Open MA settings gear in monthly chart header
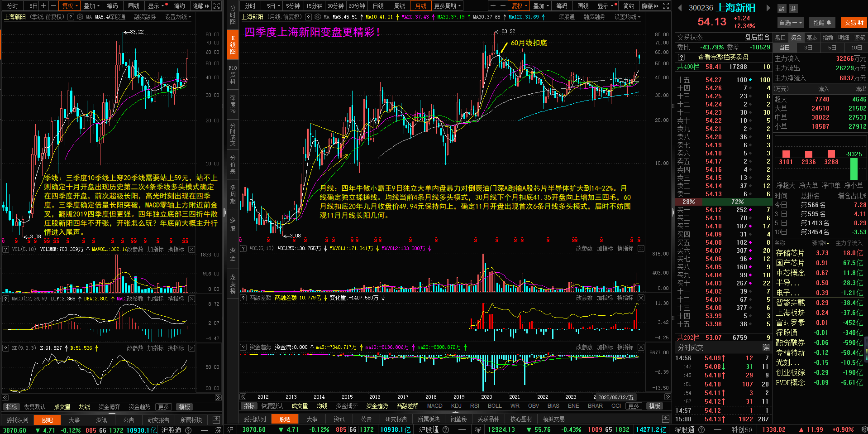This screenshot has height=434, width=868. tap(318, 17)
